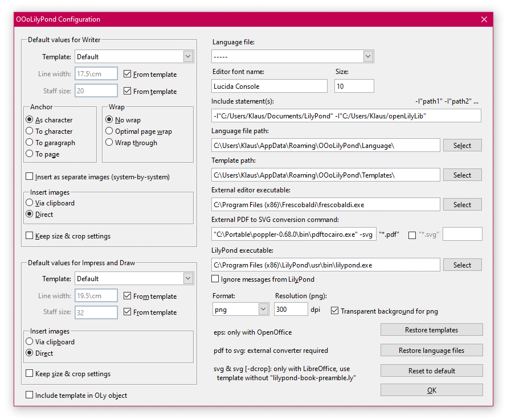Click the LilyPond executable path field
The image size is (507, 420).
326,265
